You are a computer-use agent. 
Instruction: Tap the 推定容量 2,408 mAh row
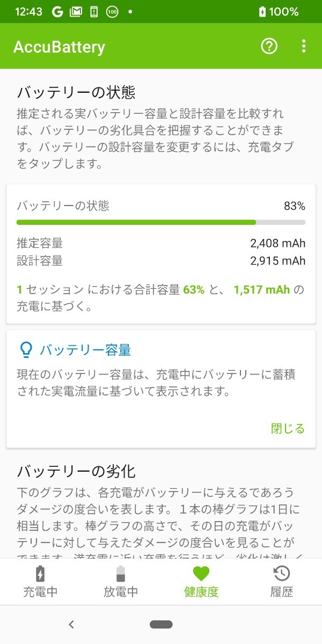pos(161,244)
